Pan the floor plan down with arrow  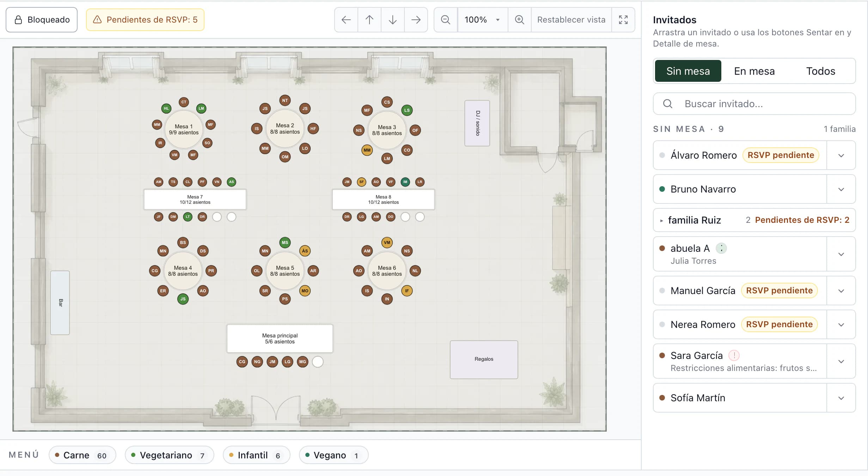393,20
